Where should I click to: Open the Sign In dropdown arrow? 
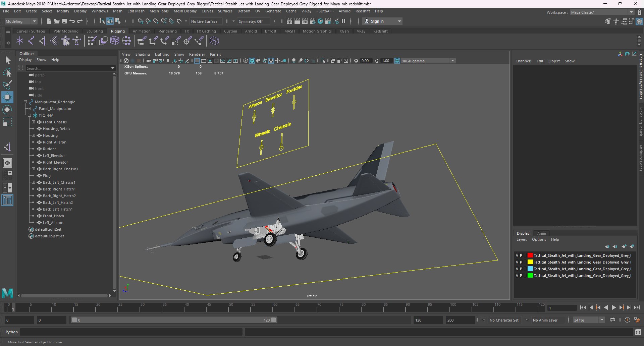click(399, 21)
